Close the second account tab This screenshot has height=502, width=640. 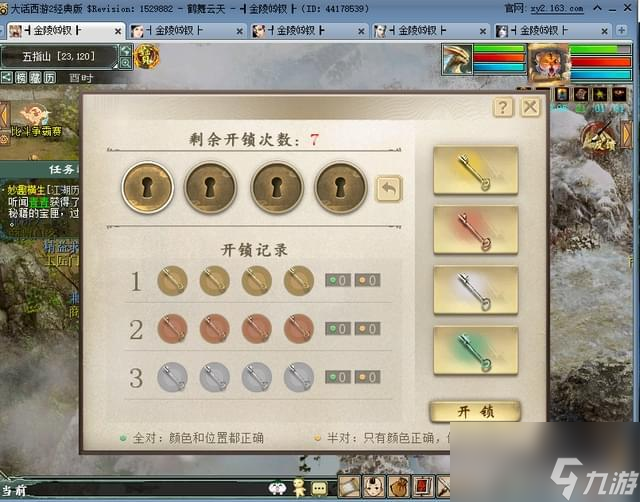pyautogui.click(x=240, y=31)
